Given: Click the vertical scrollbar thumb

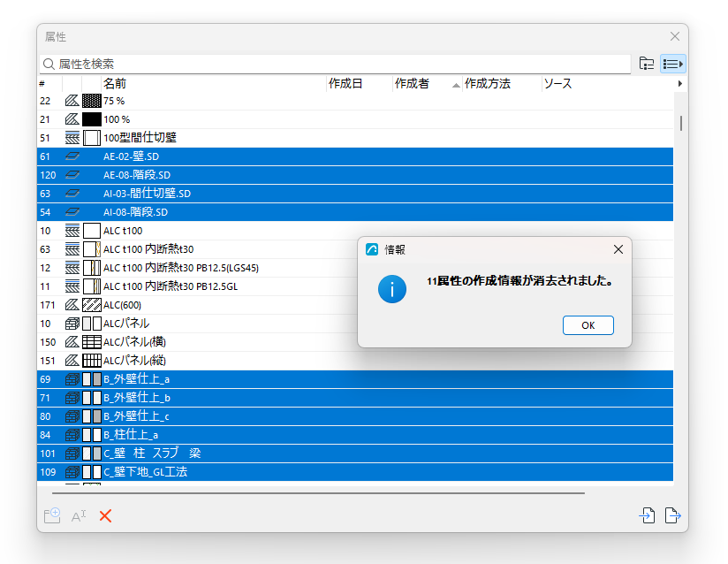Looking at the screenshot, I should tap(680, 124).
